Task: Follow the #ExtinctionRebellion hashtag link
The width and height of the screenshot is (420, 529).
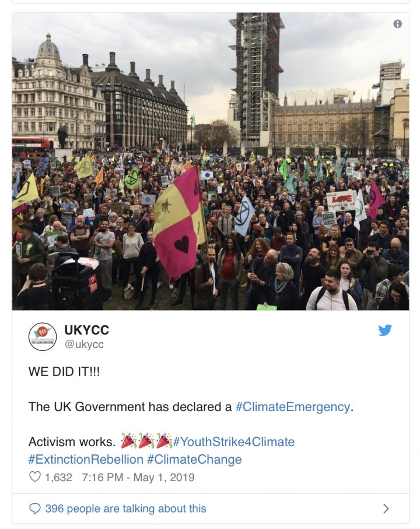Action: (86, 459)
